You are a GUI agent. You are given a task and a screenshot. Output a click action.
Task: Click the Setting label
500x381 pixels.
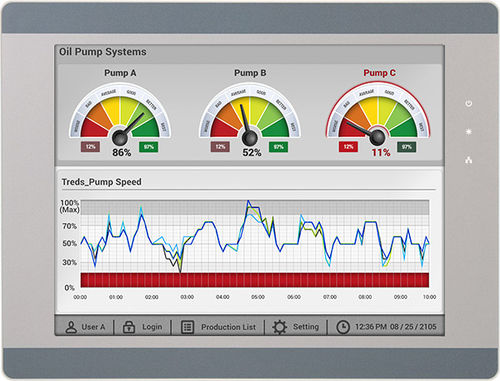tap(306, 327)
